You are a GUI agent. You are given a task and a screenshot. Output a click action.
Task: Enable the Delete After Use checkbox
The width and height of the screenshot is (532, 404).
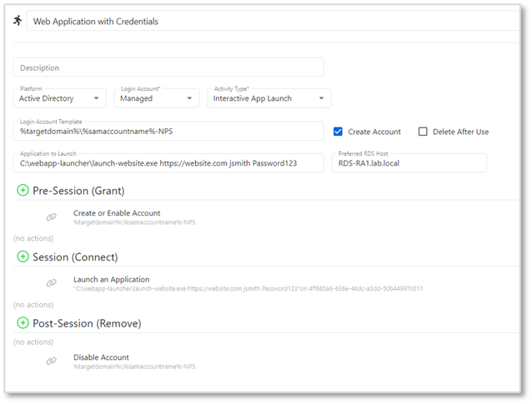click(423, 132)
